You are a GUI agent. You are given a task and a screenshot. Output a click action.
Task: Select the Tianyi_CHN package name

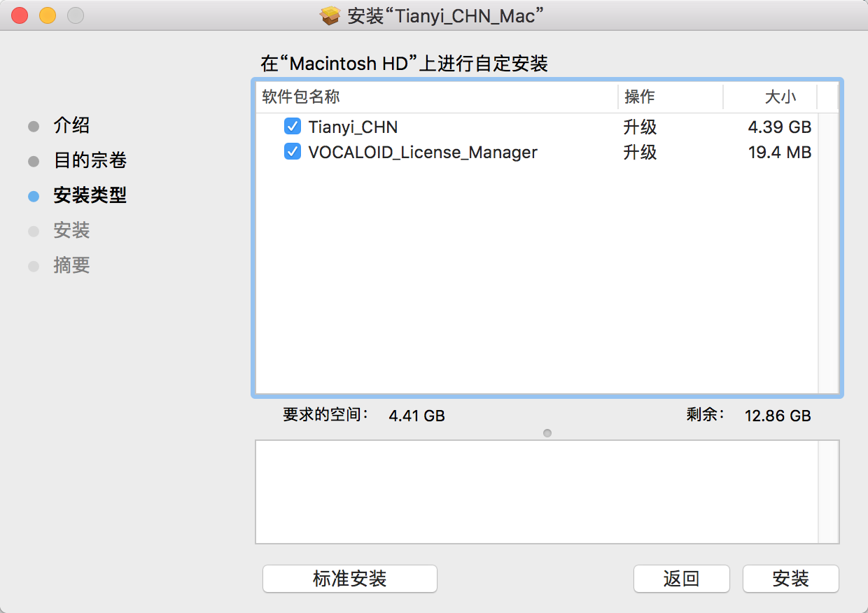(353, 127)
